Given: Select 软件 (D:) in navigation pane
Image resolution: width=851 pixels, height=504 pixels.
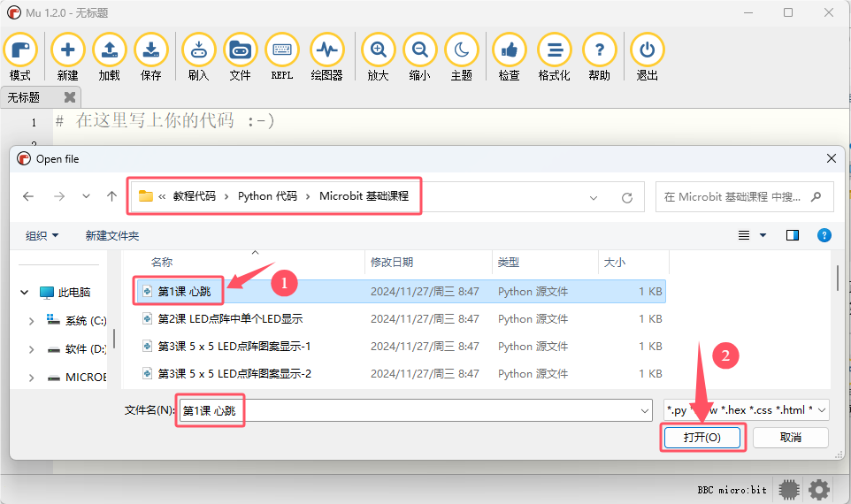Looking at the screenshot, I should (77, 349).
